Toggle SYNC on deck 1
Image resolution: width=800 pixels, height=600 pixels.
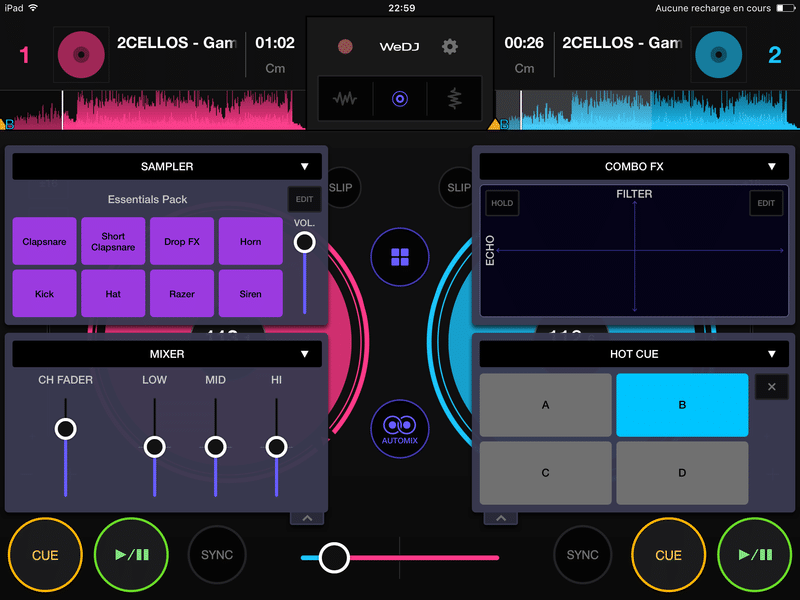coord(217,555)
